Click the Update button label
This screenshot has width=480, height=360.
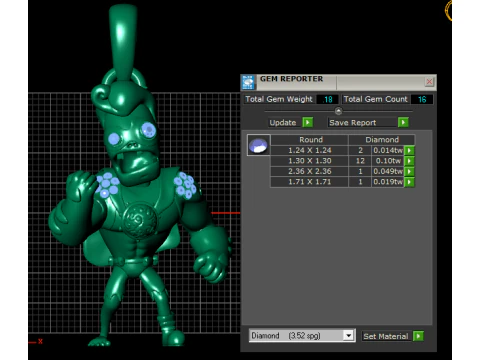tap(283, 123)
